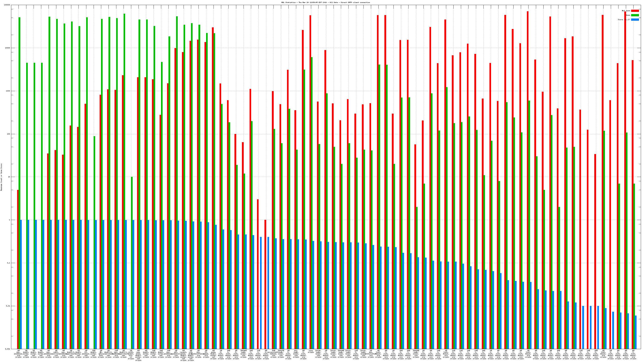Click the 1000 y-axis tick label
The image size is (644, 362).
8,91
